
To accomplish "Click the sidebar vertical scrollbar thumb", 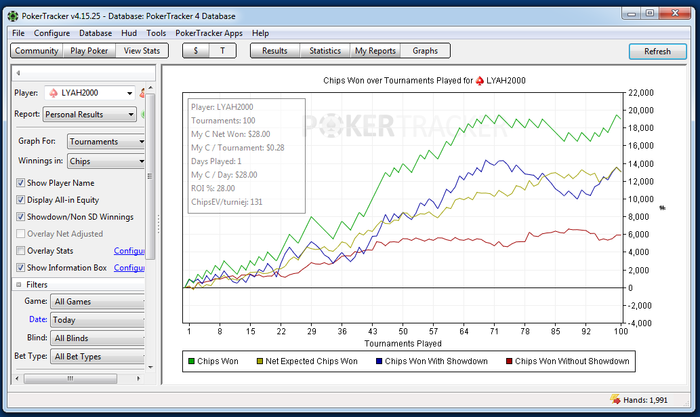I will tap(150, 176).
